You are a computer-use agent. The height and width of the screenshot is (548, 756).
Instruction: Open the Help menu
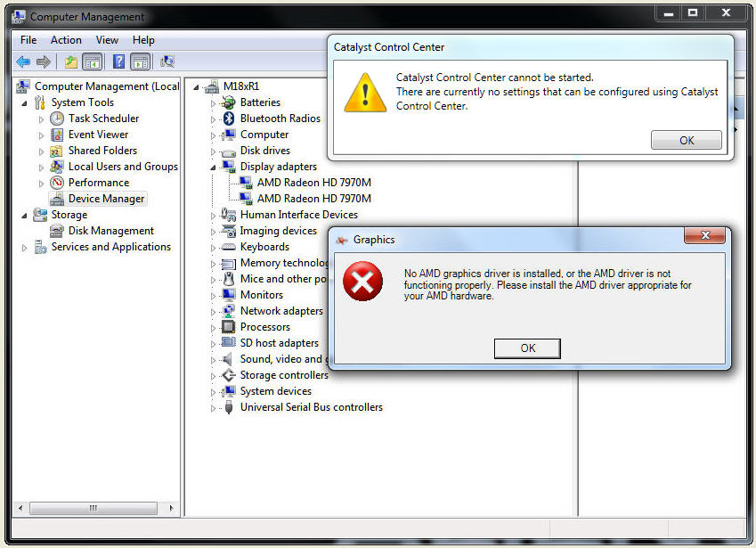143,40
